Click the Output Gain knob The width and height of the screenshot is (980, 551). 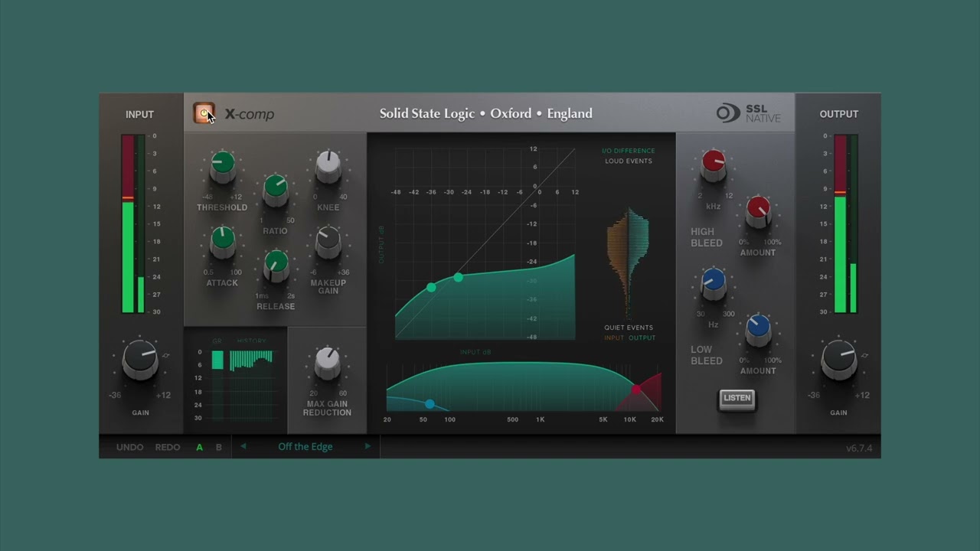[839, 360]
